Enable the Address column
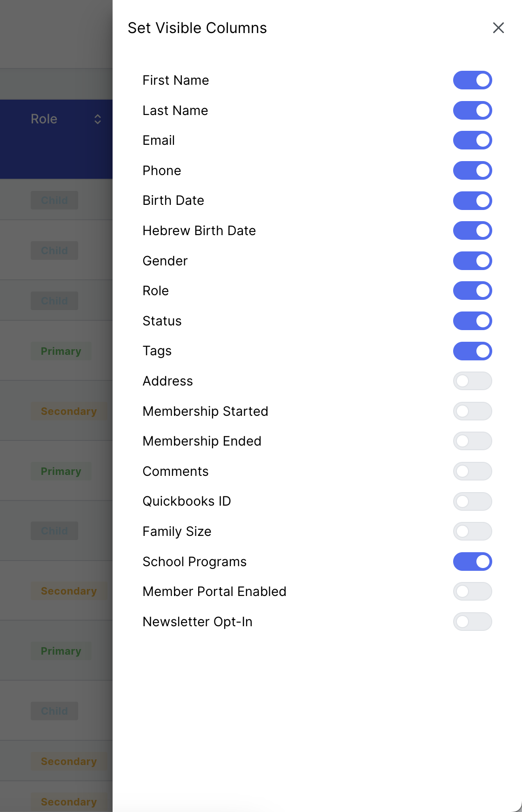This screenshot has height=812, width=522. 472,381
